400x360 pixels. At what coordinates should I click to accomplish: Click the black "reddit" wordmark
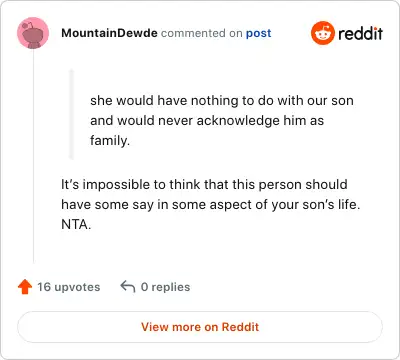point(360,33)
